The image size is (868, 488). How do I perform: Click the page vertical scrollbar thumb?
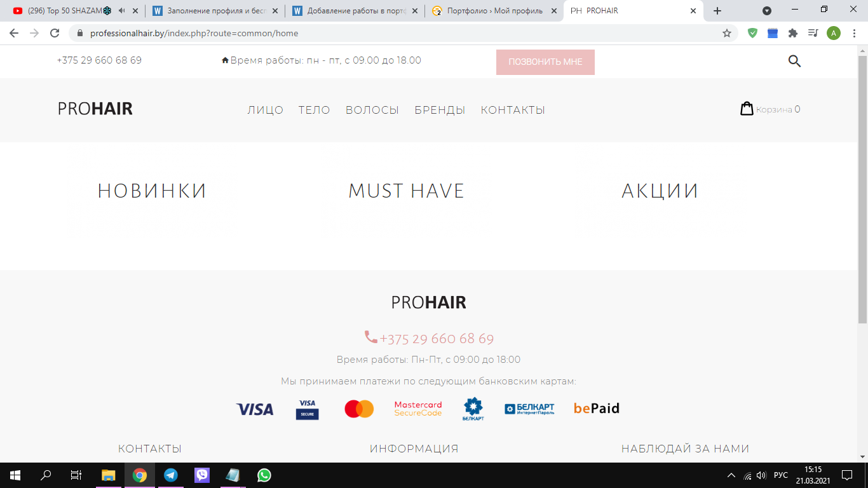[862, 189]
